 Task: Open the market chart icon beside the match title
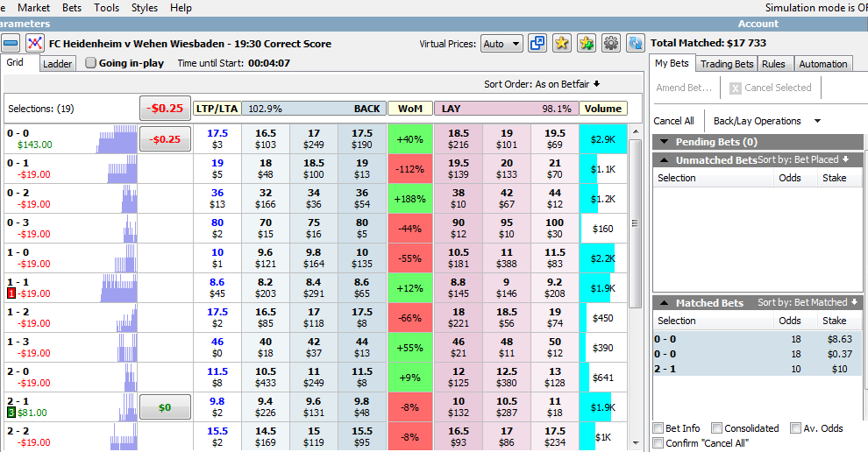point(35,43)
